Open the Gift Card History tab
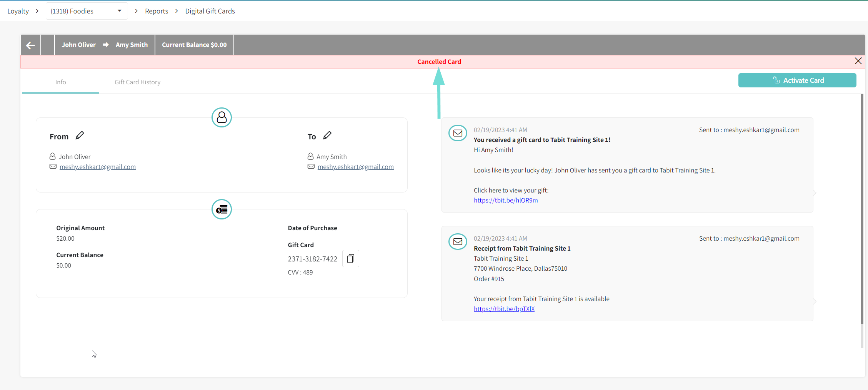The image size is (868, 390). [x=138, y=82]
